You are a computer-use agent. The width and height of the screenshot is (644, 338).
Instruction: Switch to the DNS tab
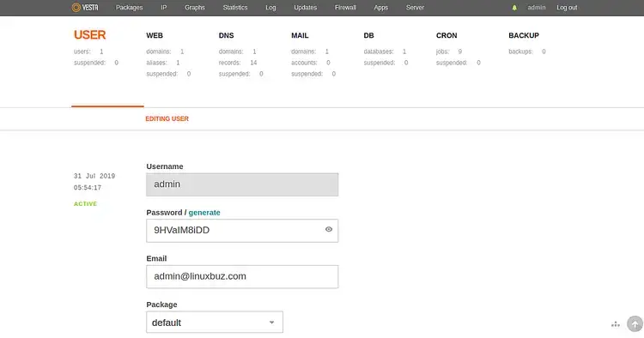(227, 35)
